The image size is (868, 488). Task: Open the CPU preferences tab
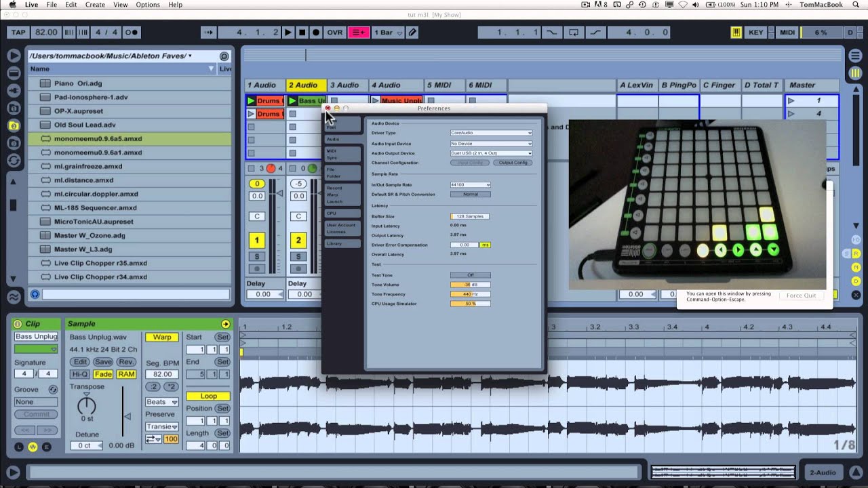click(342, 213)
